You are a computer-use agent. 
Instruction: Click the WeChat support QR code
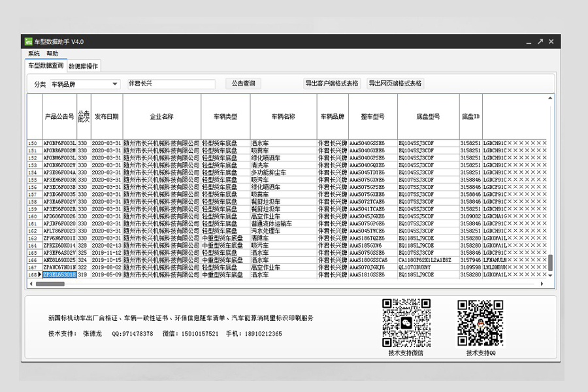[x=406, y=323]
